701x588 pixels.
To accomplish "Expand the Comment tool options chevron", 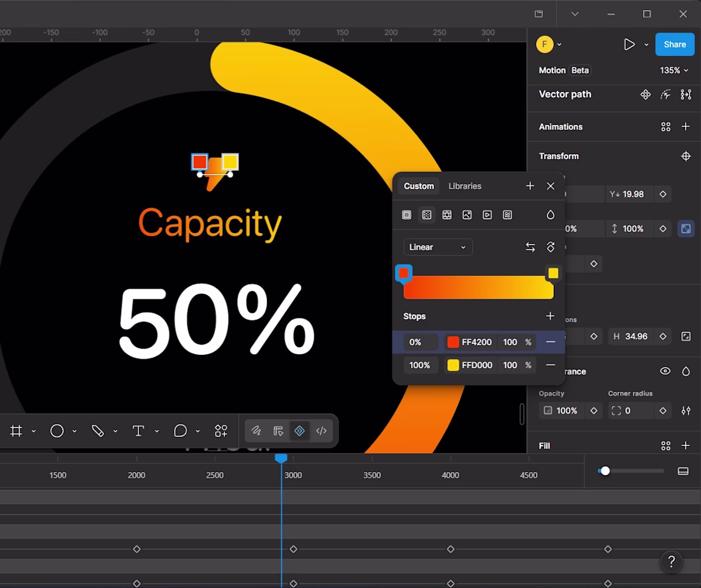I will [x=198, y=431].
